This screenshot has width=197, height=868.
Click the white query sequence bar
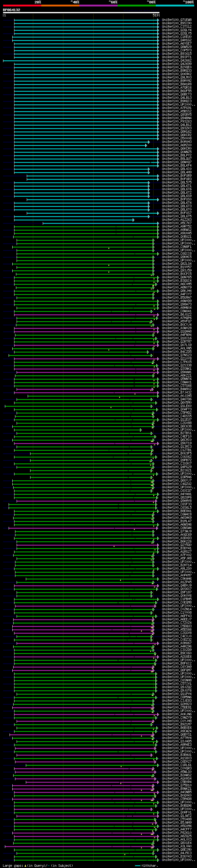[x=81, y=12]
